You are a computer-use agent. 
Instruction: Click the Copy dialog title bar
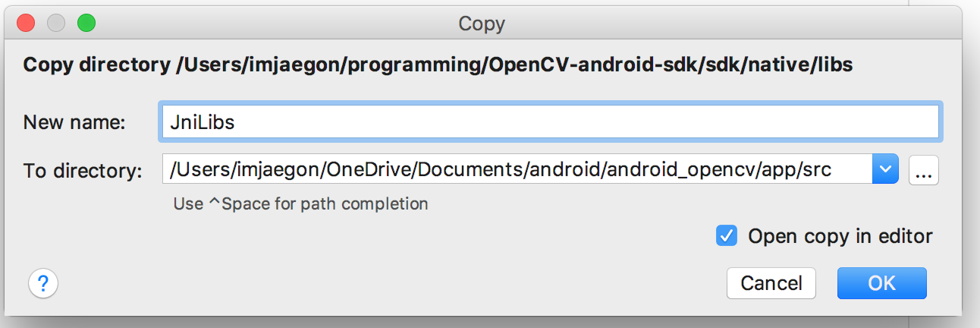[x=482, y=24]
